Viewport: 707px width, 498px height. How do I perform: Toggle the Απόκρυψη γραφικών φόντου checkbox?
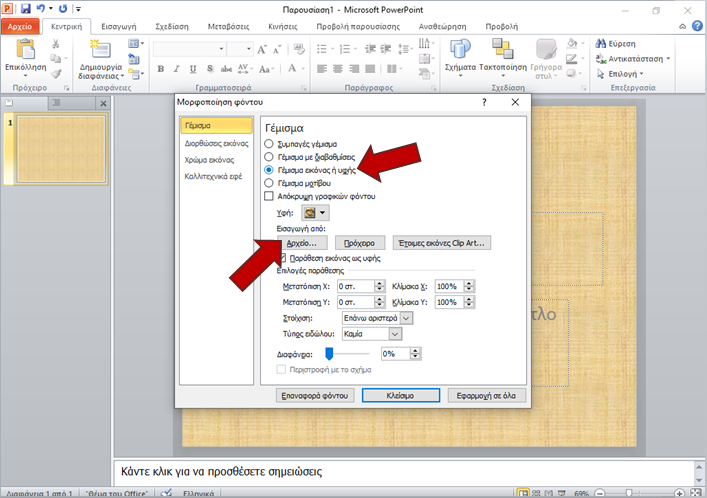tap(268, 197)
